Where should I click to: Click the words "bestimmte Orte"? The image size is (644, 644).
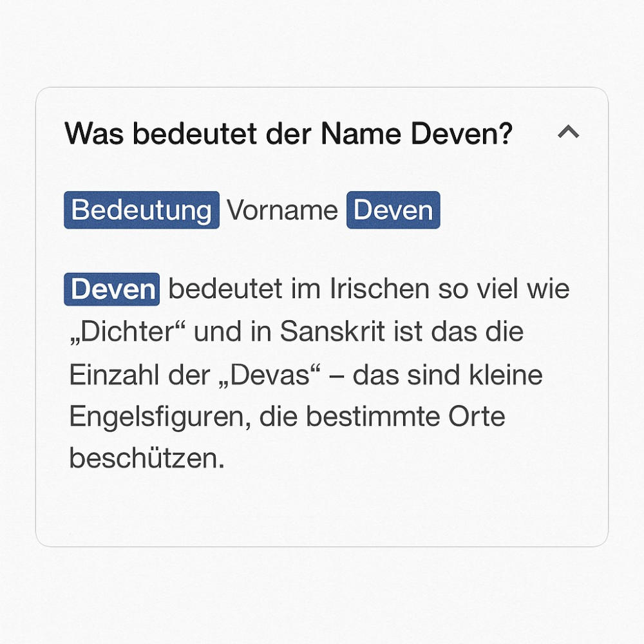(x=405, y=417)
